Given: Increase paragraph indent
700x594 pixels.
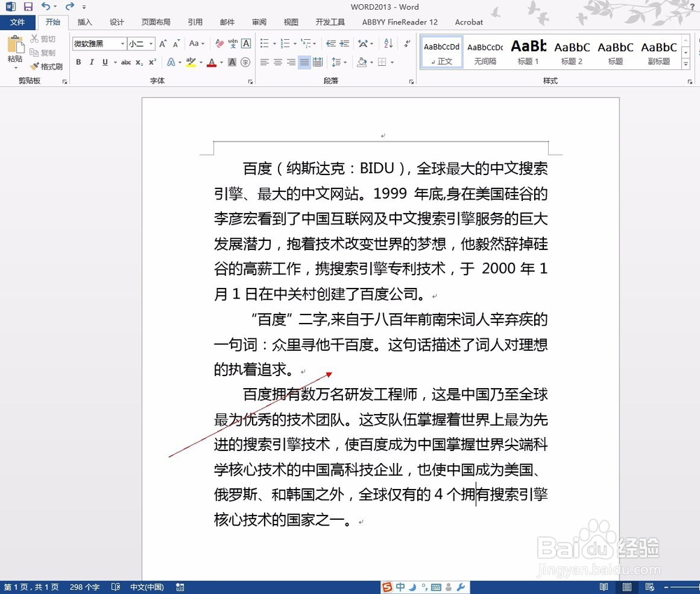Looking at the screenshot, I should point(344,43).
